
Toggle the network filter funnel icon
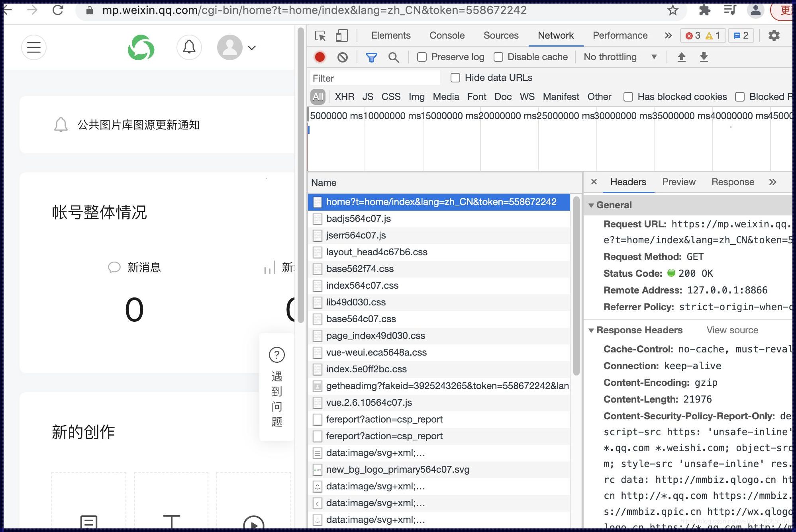pyautogui.click(x=371, y=58)
